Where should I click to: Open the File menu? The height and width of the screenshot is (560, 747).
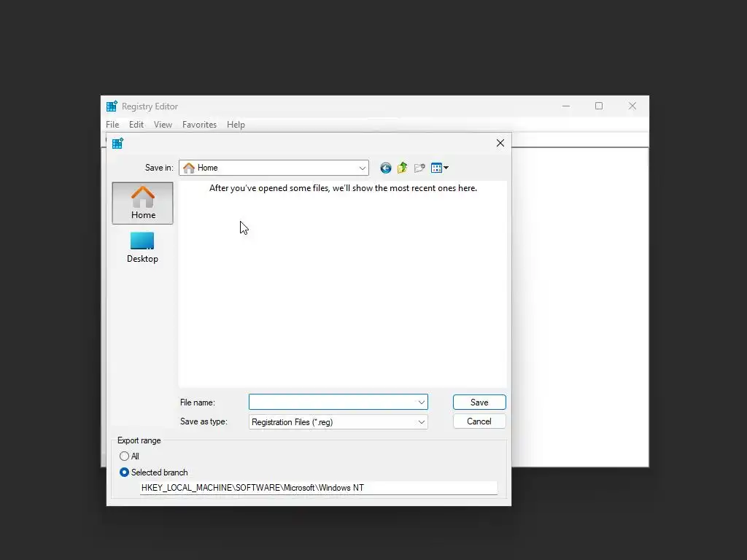112,125
